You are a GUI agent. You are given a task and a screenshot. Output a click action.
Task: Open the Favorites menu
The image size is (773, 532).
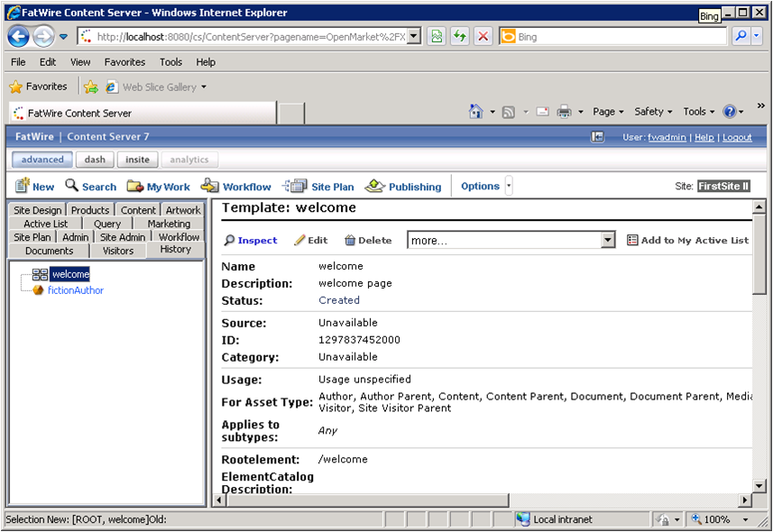[124, 62]
